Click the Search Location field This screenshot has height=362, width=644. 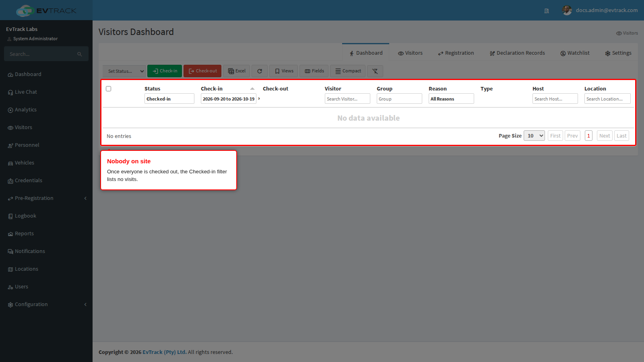pyautogui.click(x=607, y=99)
